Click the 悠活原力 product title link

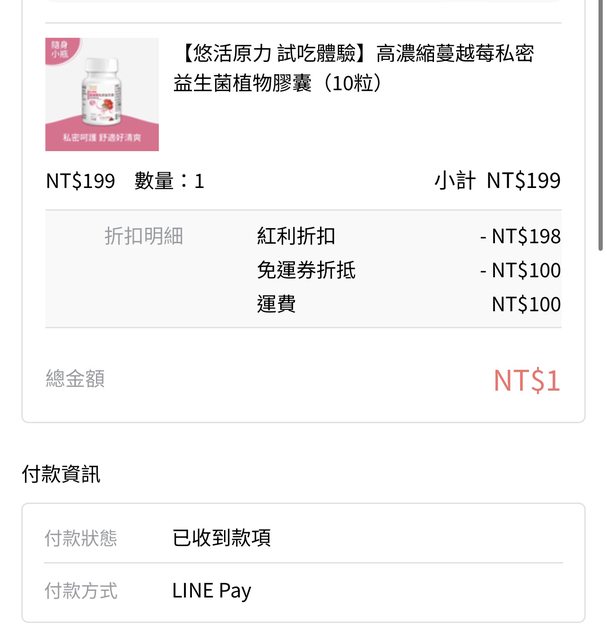tap(353, 68)
